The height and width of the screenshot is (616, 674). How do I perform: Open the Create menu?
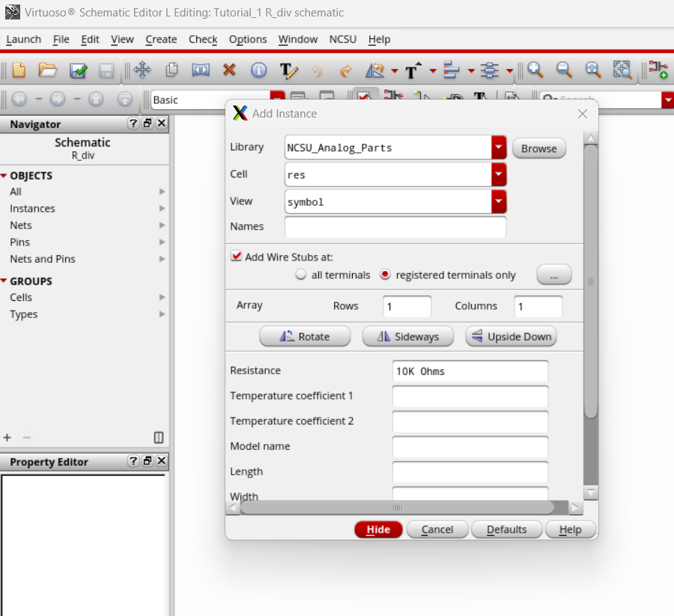click(x=161, y=40)
